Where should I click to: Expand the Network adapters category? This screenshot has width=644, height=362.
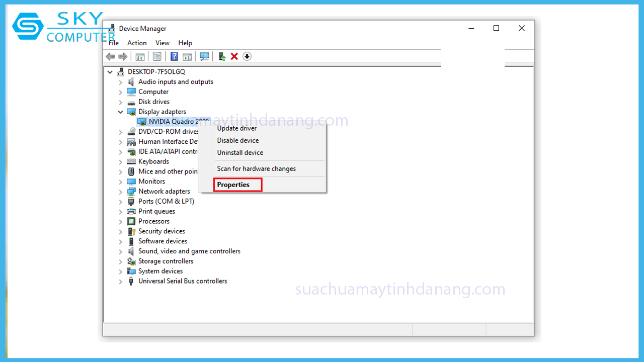(x=121, y=192)
